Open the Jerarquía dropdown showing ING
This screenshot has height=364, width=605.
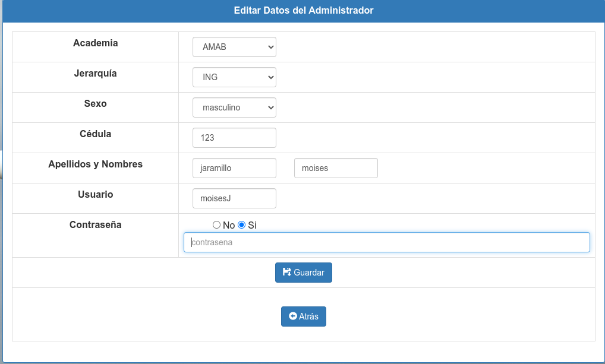point(234,77)
